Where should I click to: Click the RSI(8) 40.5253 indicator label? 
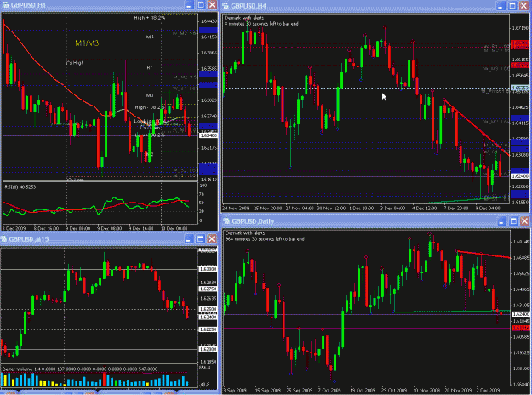(x=20, y=186)
